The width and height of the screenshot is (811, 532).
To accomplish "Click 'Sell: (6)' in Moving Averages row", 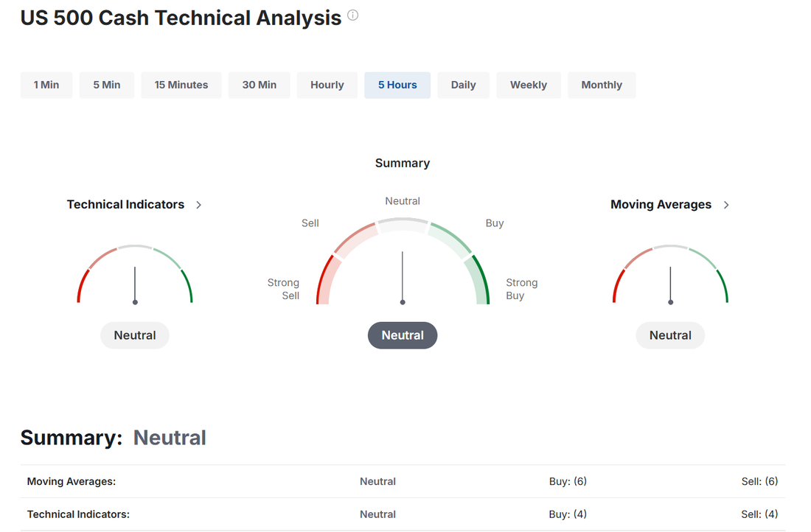I will [759, 481].
